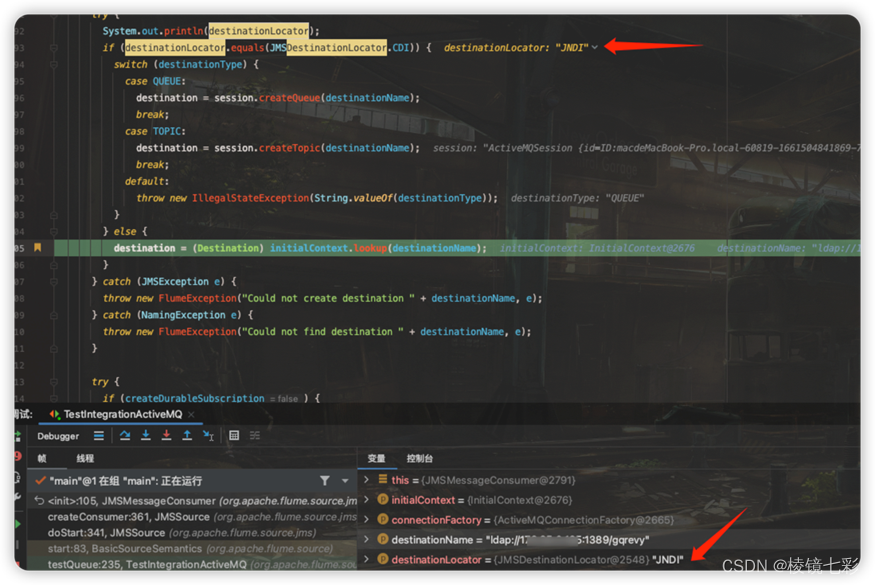The image size is (875, 585).
Task: Click the checkmark icon of the main thread
Action: pos(40,481)
